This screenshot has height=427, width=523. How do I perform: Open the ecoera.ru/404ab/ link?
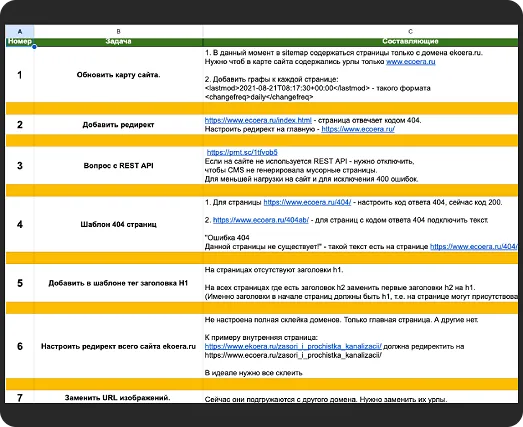pyautogui.click(x=261, y=220)
